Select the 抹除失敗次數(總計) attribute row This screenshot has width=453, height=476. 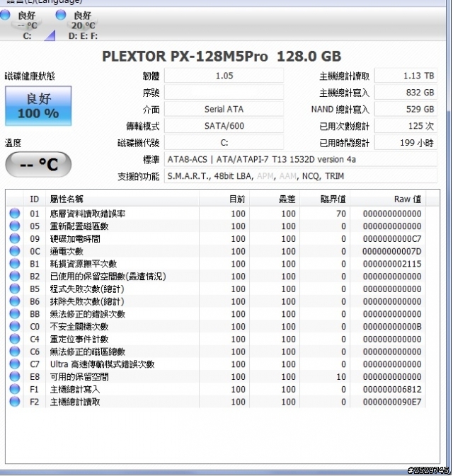click(216, 301)
